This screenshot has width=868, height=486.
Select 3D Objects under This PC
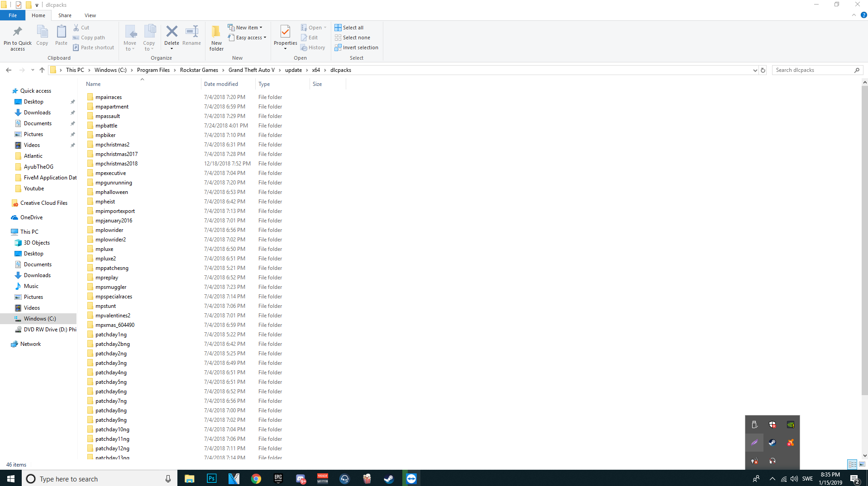(x=37, y=243)
